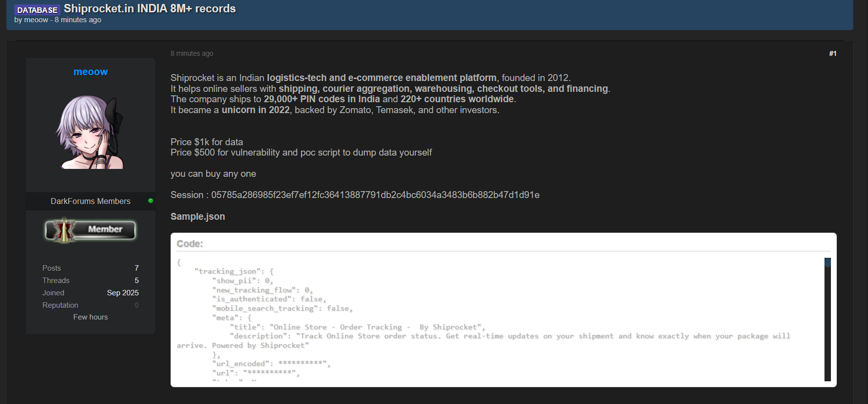Screen dimensions: 868x404
Task: Click the Threads count 5
Action: pyautogui.click(x=136, y=280)
